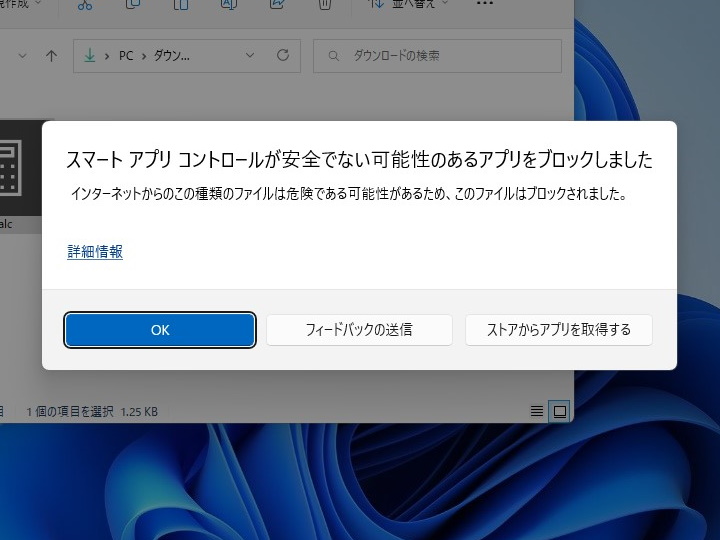This screenshot has height=540, width=720.
Task: Select PC in the address breadcrumb
Action: click(127, 56)
